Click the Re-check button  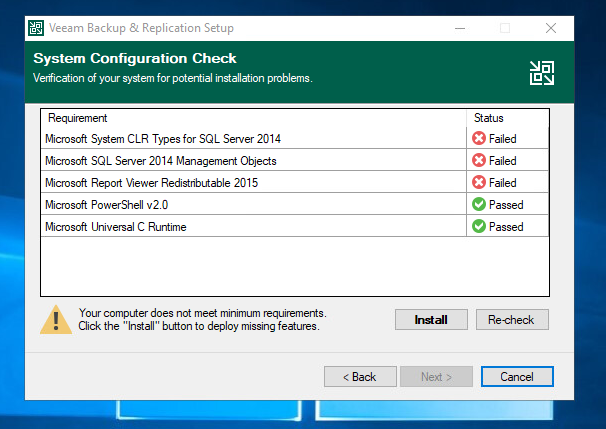pos(512,320)
